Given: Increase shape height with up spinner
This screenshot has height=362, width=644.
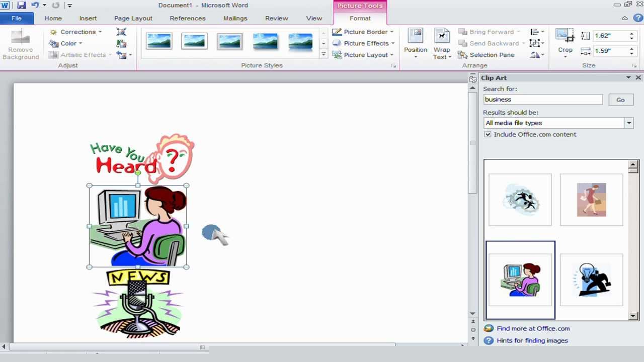Looking at the screenshot, I should tap(631, 34).
